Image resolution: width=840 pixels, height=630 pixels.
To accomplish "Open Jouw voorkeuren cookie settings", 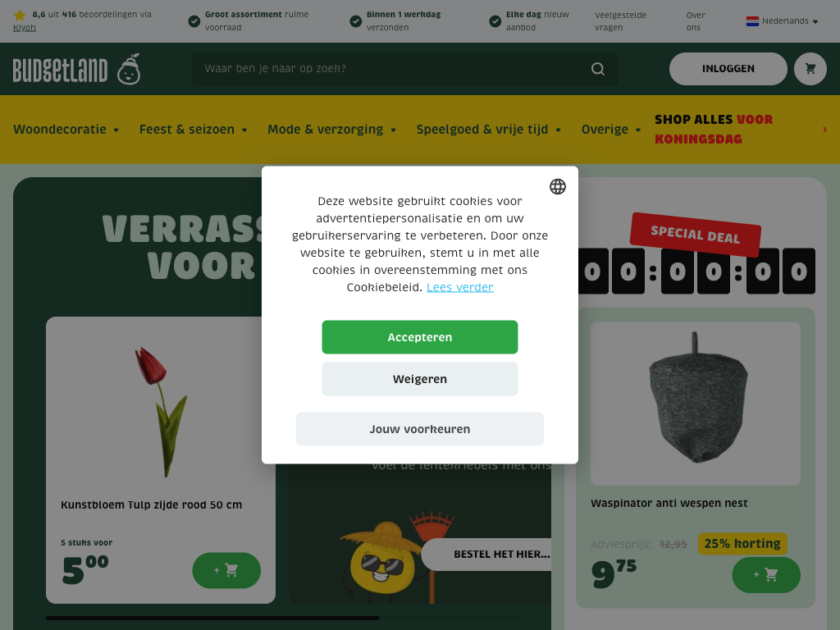I will pos(420,429).
